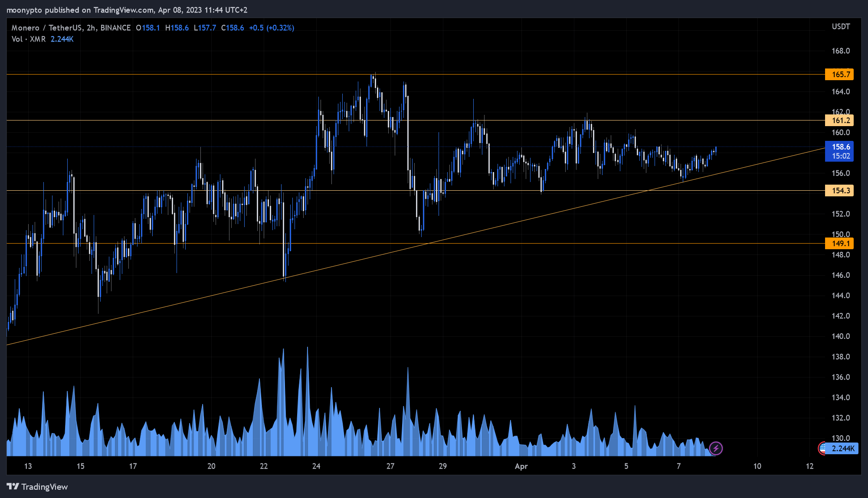Click the 2.244K volume label on the axis
This screenshot has width=868, height=498.
(842, 449)
